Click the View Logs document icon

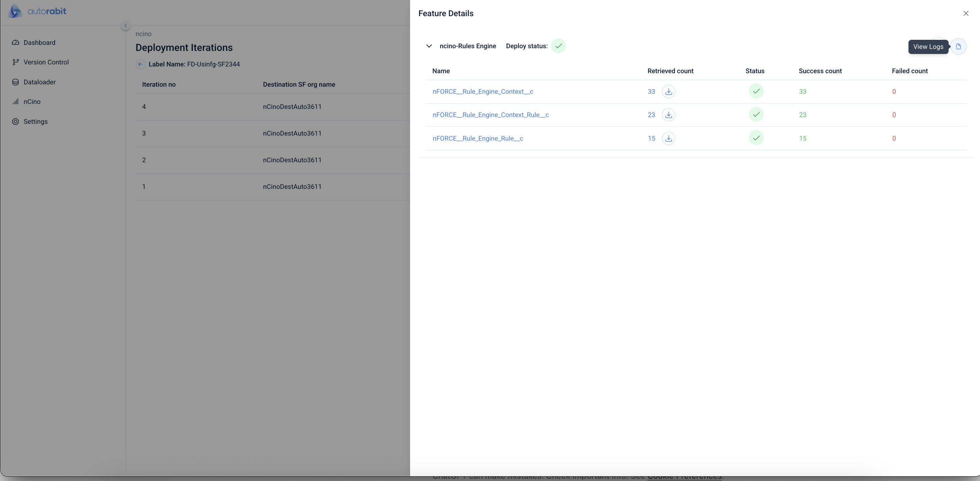point(958,47)
